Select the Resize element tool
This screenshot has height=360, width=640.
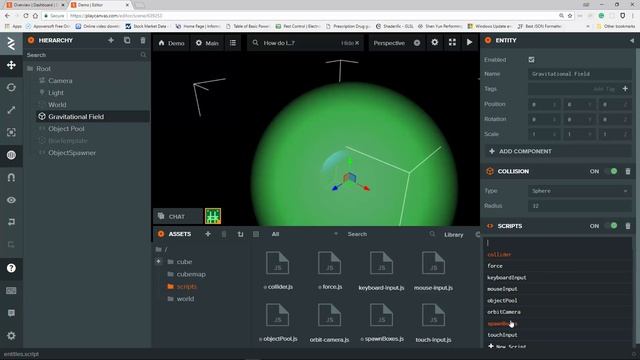(x=11, y=132)
